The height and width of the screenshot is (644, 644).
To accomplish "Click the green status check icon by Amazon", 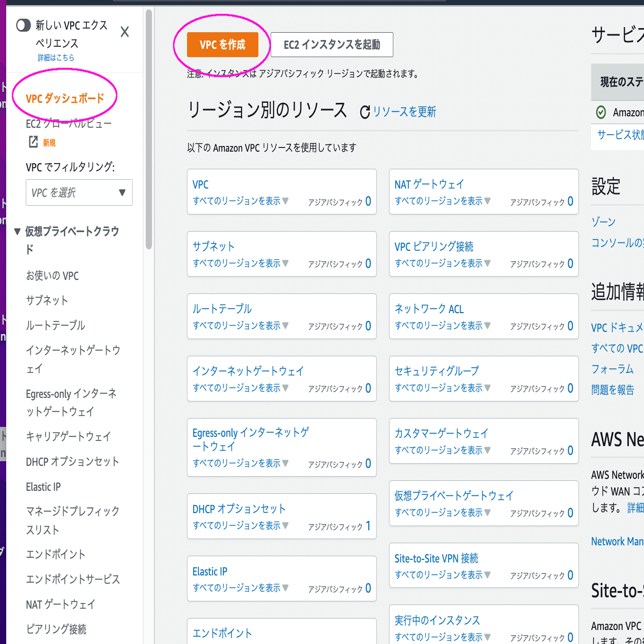I will 601,112.
